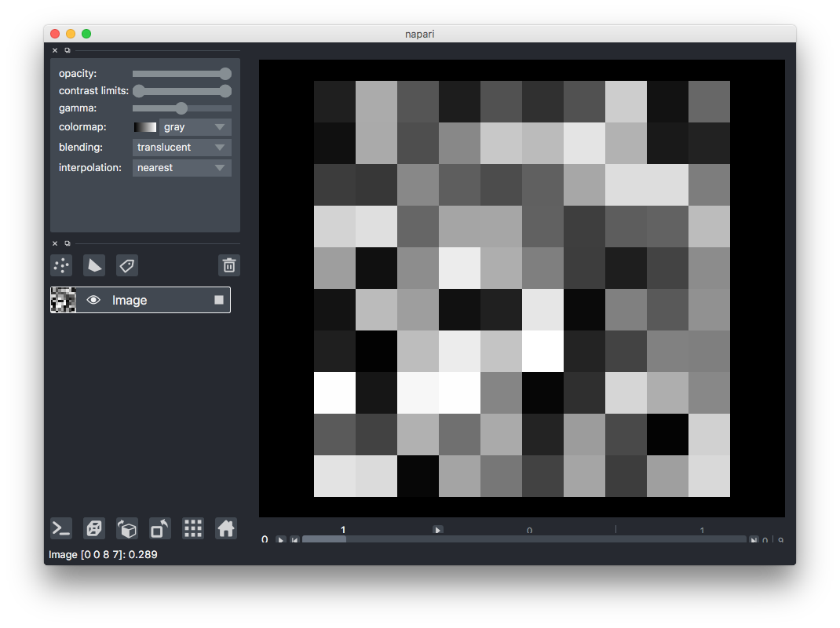This screenshot has width=840, height=628.
Task: Float the layer controls dock panel
Action: click(x=68, y=50)
